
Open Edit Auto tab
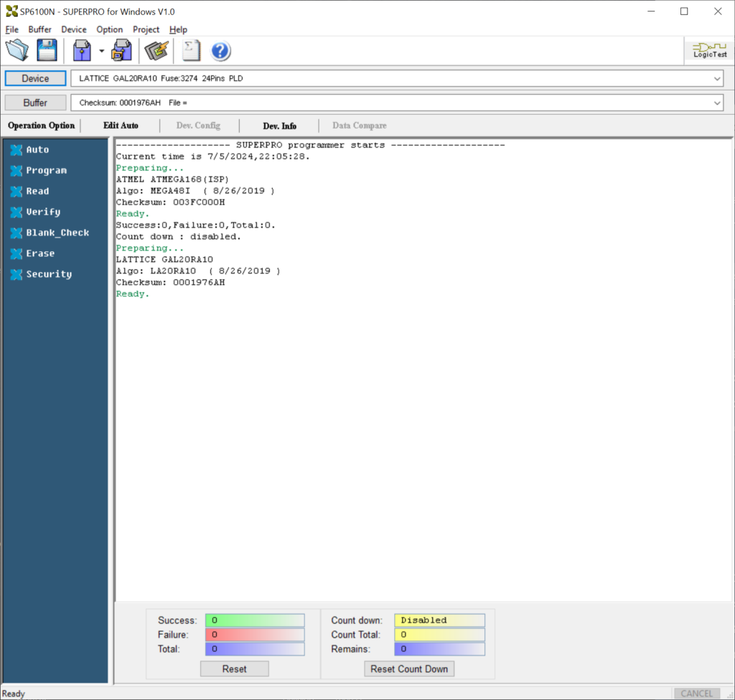pyautogui.click(x=121, y=125)
